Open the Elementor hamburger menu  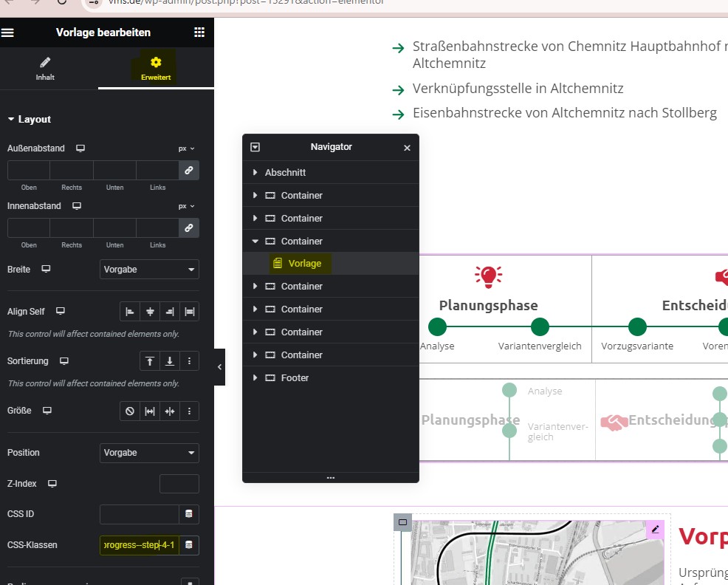[x=8, y=32]
